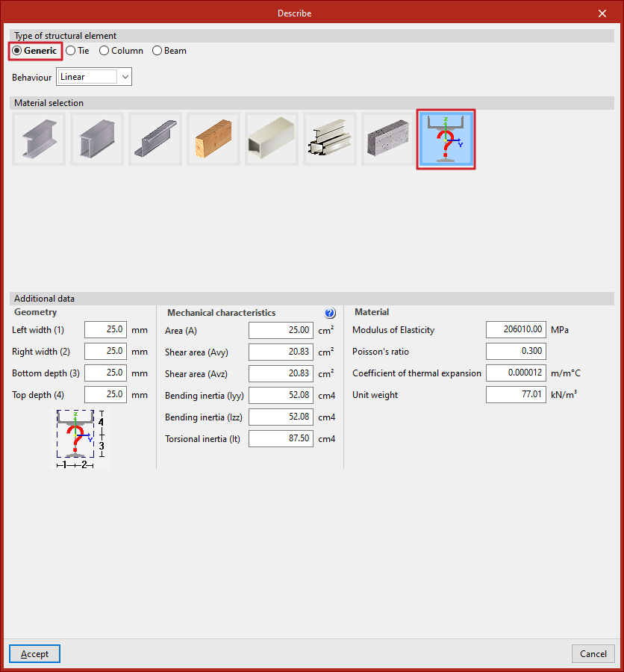The image size is (624, 672).
Task: Click the 'Modulus of Elasticity' label
Action: (393, 330)
